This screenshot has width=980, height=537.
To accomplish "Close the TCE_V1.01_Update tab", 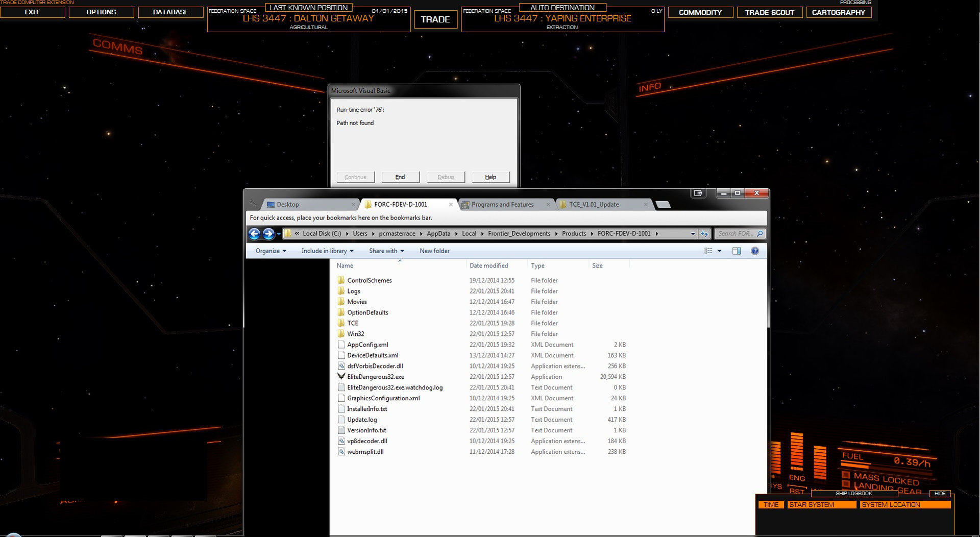I will [646, 205].
